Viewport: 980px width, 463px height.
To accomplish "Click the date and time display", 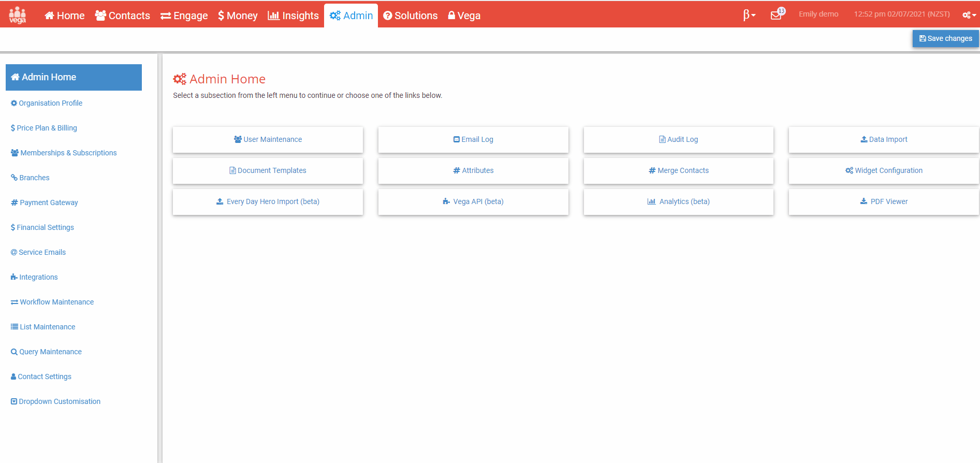I will click(902, 14).
